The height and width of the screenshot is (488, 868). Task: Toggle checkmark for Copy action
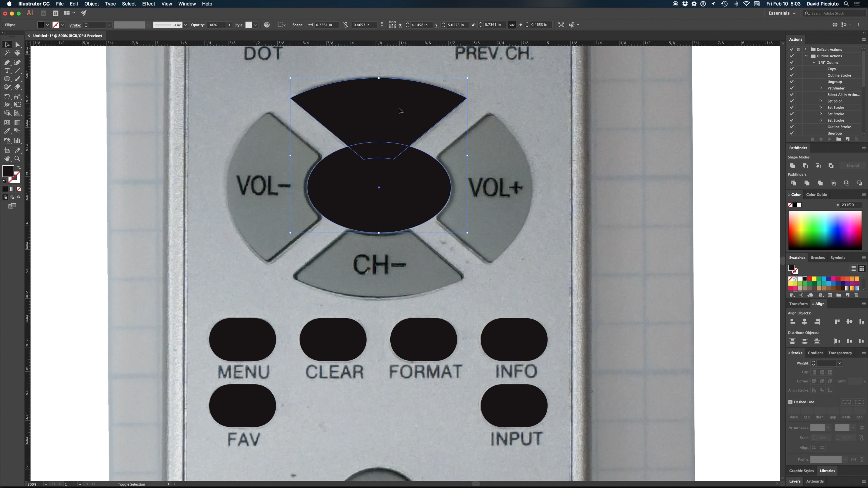click(x=792, y=69)
